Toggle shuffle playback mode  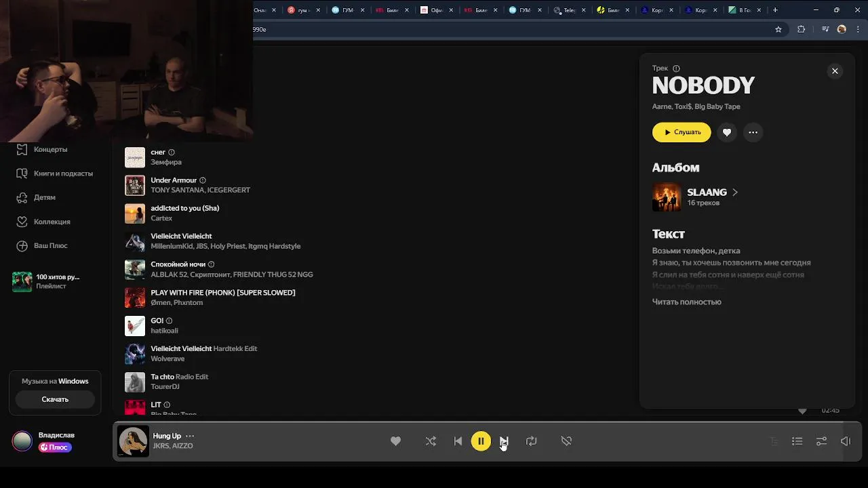click(x=431, y=441)
